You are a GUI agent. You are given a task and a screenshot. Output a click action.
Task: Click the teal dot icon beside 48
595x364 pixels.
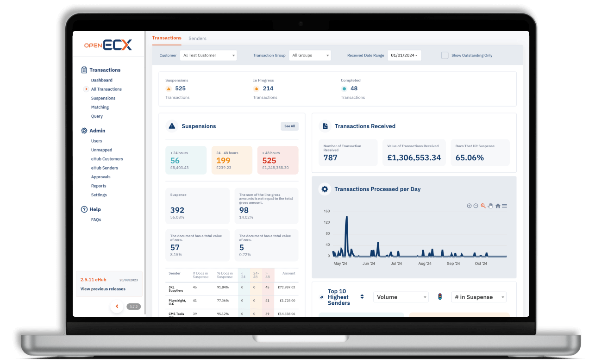pos(344,88)
